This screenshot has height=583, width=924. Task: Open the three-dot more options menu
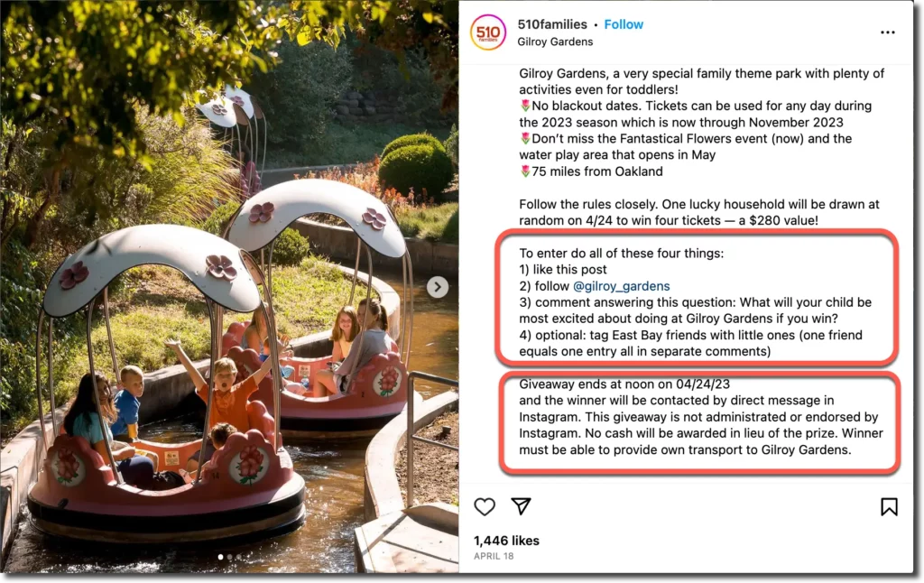pos(888,32)
